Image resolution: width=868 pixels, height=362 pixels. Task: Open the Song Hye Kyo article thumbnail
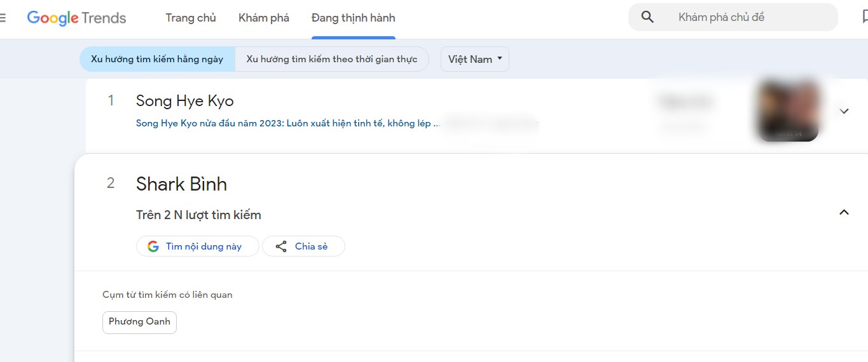click(x=788, y=110)
